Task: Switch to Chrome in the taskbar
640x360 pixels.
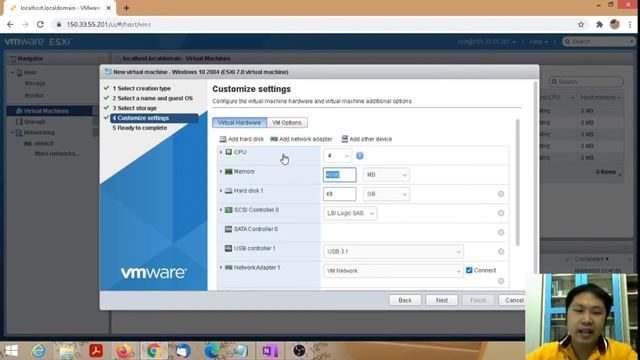Action: pyautogui.click(x=153, y=351)
